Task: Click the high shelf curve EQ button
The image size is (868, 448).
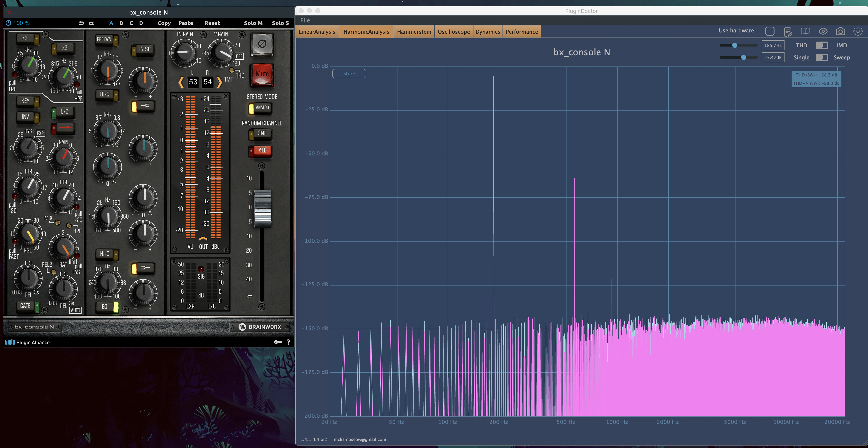Action: [143, 106]
